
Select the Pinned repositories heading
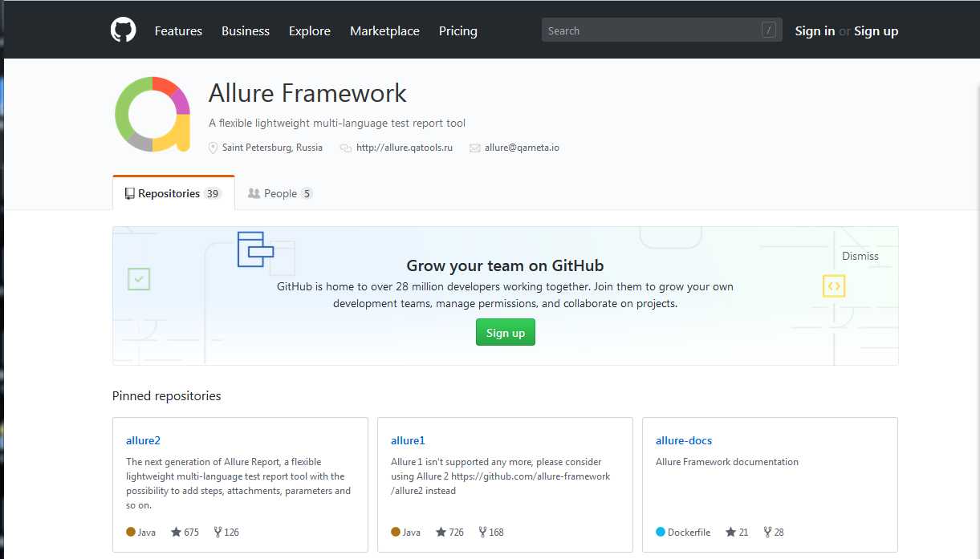pyautogui.click(x=166, y=395)
